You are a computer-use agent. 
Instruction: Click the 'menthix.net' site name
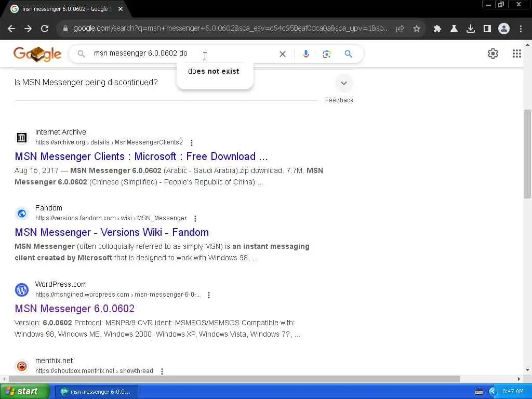pos(54,361)
